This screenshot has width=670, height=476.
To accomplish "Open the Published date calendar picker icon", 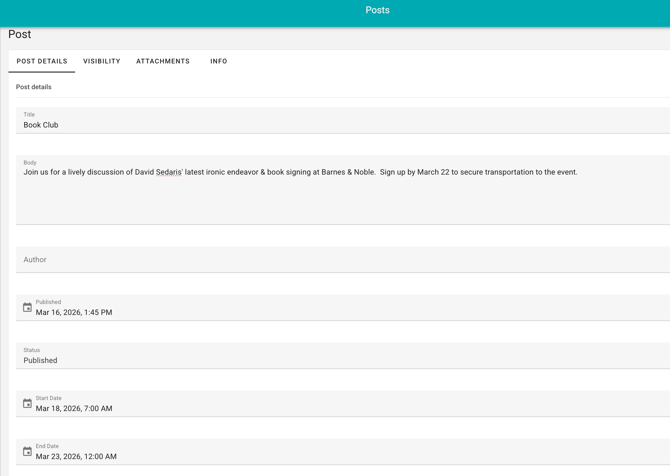I will click(27, 308).
